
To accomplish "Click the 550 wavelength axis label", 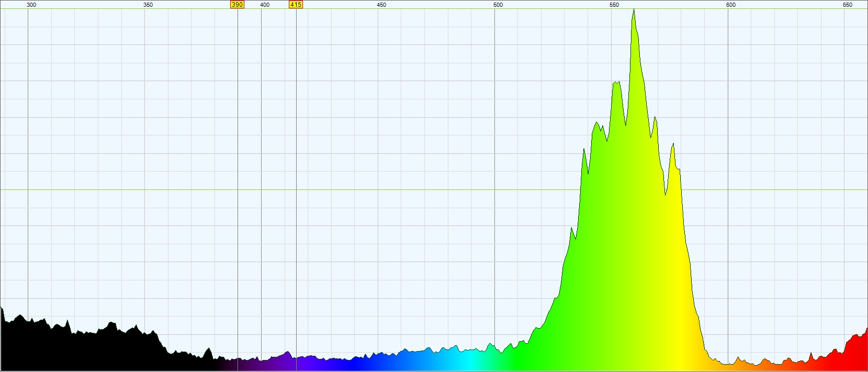I will [x=614, y=5].
